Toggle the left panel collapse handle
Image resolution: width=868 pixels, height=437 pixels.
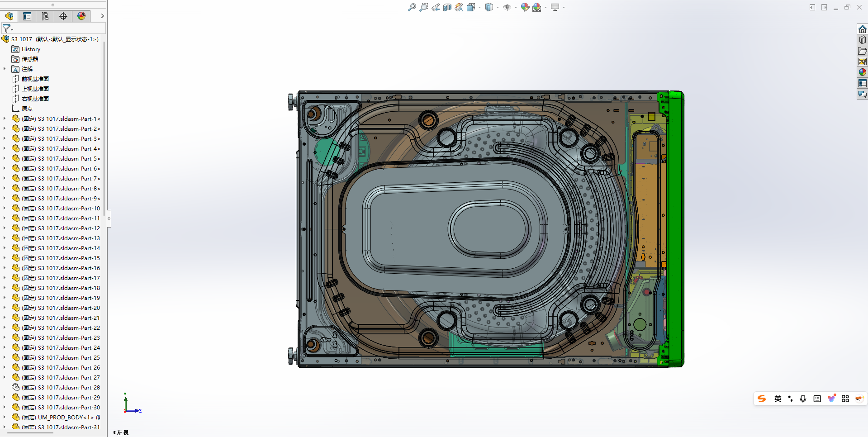109,218
